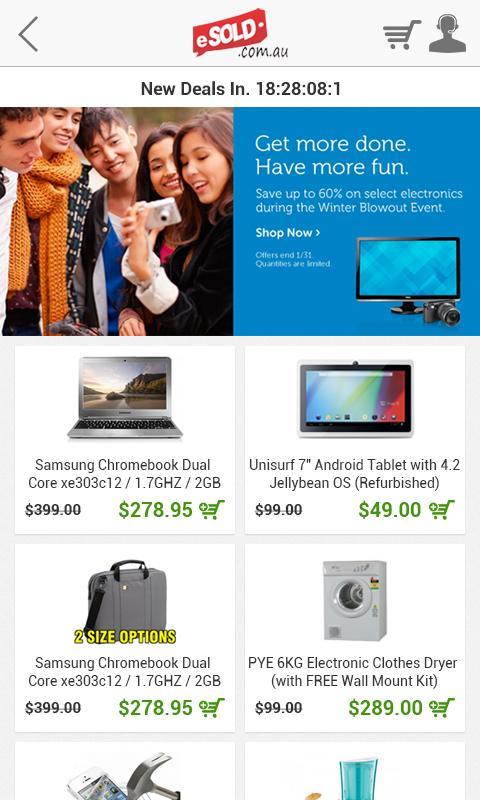Add first Samsung Chromebook to cart
This screenshot has width=480, height=800.
tap(212, 510)
